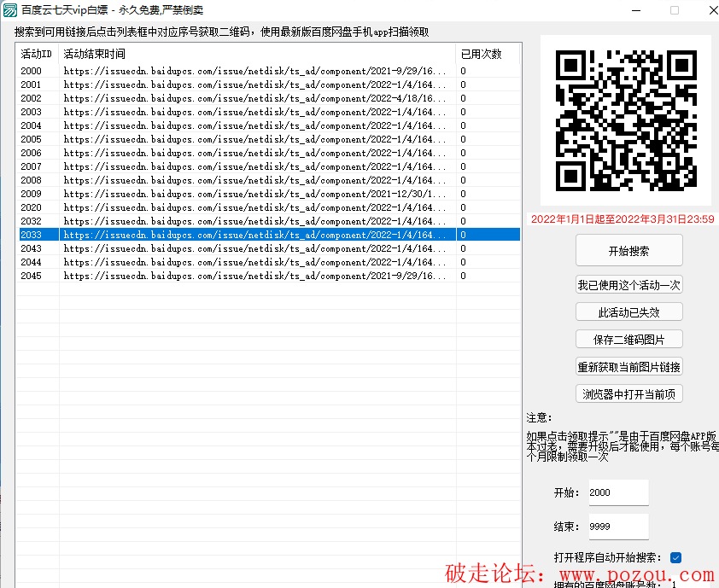
Task: Select the row with activity ID 2006
Action: pyautogui.click(x=268, y=153)
